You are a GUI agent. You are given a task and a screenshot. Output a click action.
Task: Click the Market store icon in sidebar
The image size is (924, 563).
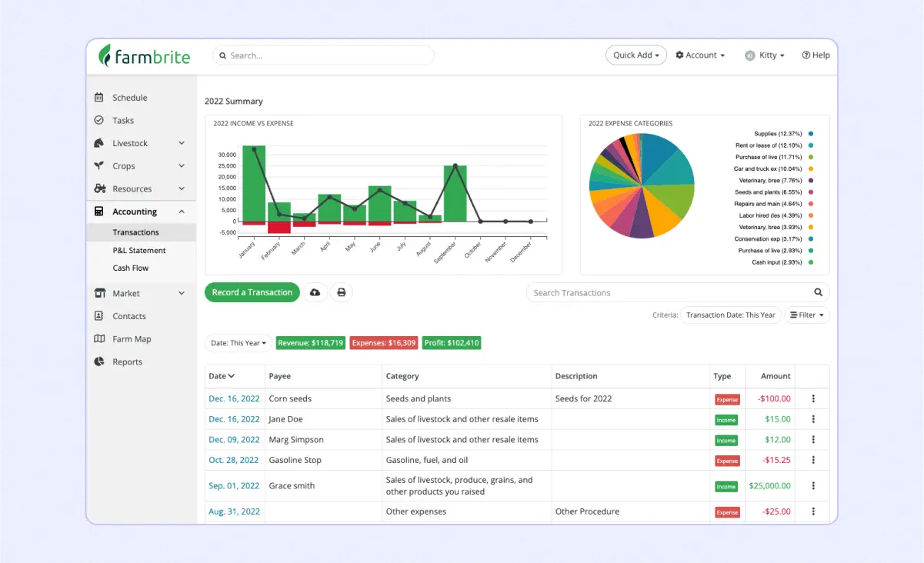tap(99, 293)
